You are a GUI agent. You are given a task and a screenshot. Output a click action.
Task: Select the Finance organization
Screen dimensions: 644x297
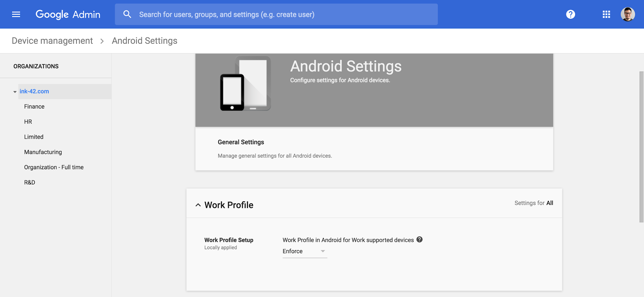coord(34,107)
